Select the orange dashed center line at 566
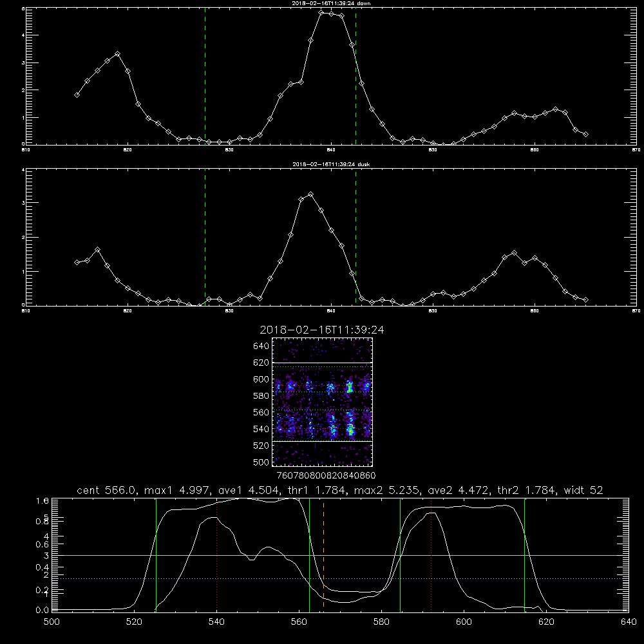 (324, 555)
